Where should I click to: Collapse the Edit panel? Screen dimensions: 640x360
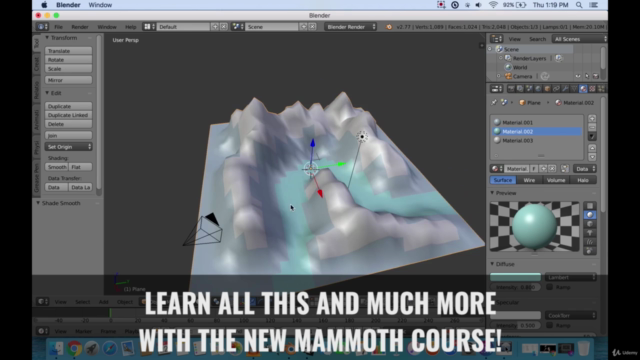coord(47,93)
